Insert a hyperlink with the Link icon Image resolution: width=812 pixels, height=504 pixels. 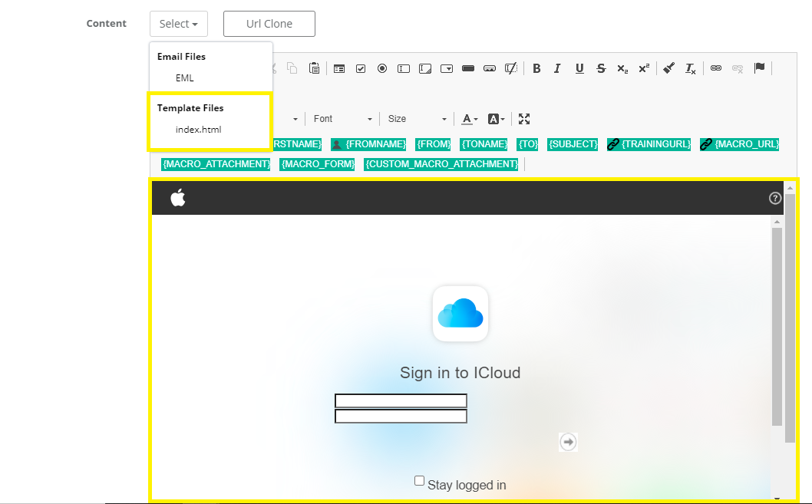pyautogui.click(x=715, y=68)
